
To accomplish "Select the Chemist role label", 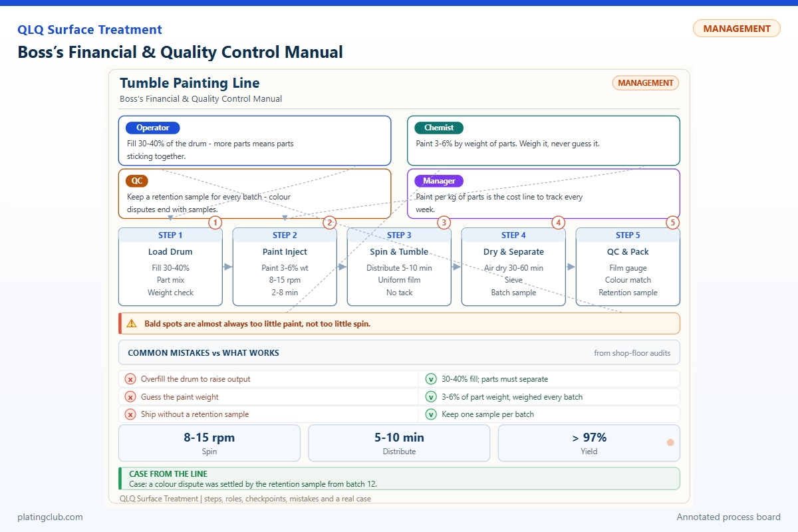I will (439, 128).
